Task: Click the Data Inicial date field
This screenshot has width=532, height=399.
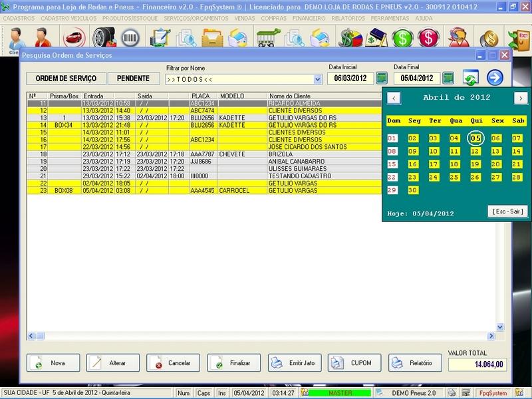Action: pyautogui.click(x=350, y=78)
